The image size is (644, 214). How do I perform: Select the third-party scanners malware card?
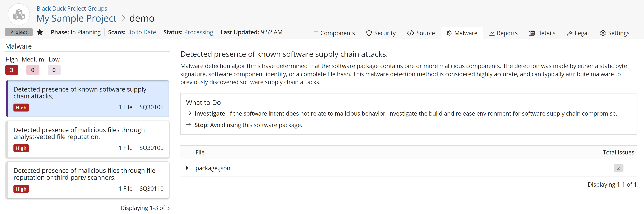point(87,180)
